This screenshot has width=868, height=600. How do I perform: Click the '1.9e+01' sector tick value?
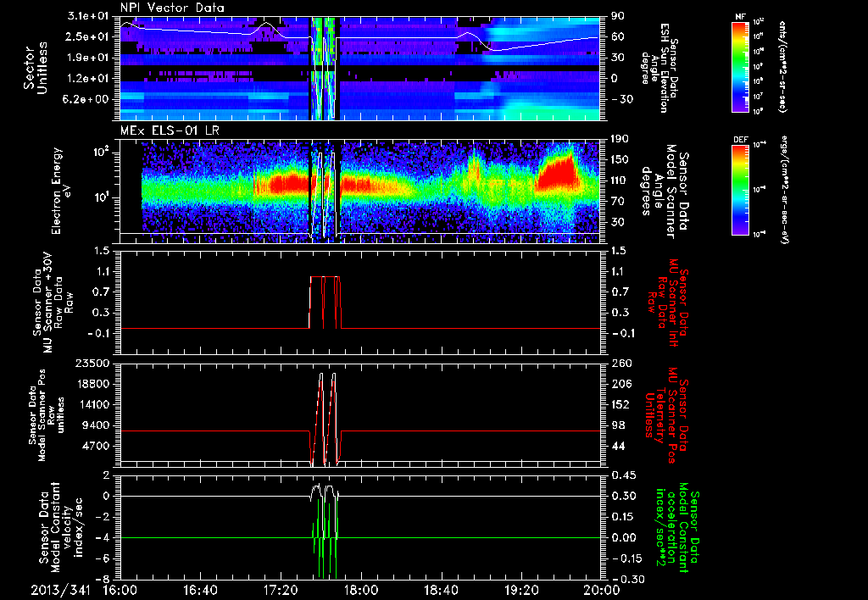87,58
